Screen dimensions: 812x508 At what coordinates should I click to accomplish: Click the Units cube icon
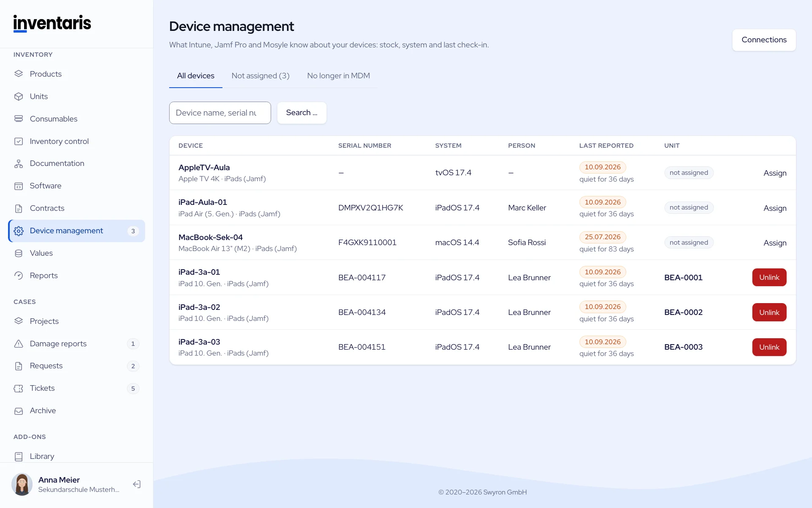[x=19, y=97]
